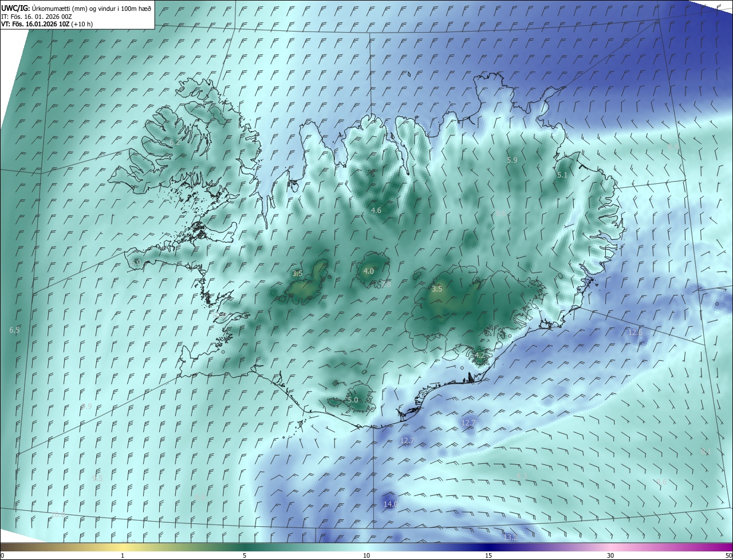
Task: Click the color scale tick label 15
Action: [x=488, y=555]
